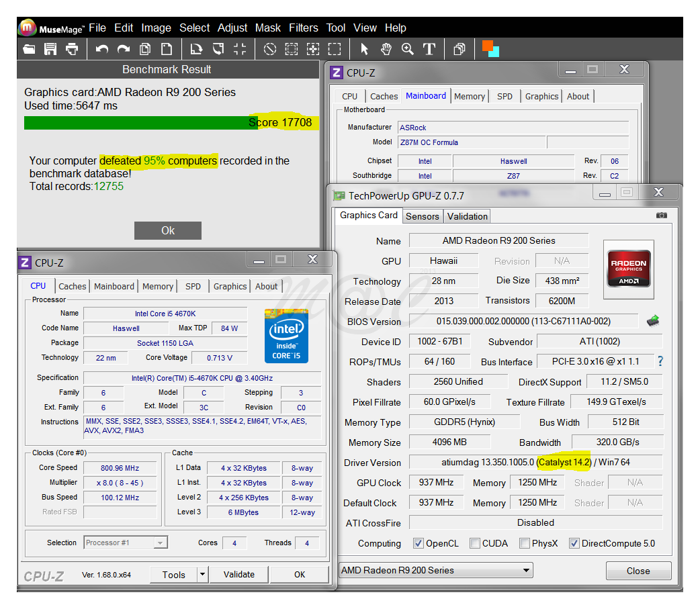Open a file with the folder icon
Viewport: 700px width, 609px height.
[x=29, y=49]
